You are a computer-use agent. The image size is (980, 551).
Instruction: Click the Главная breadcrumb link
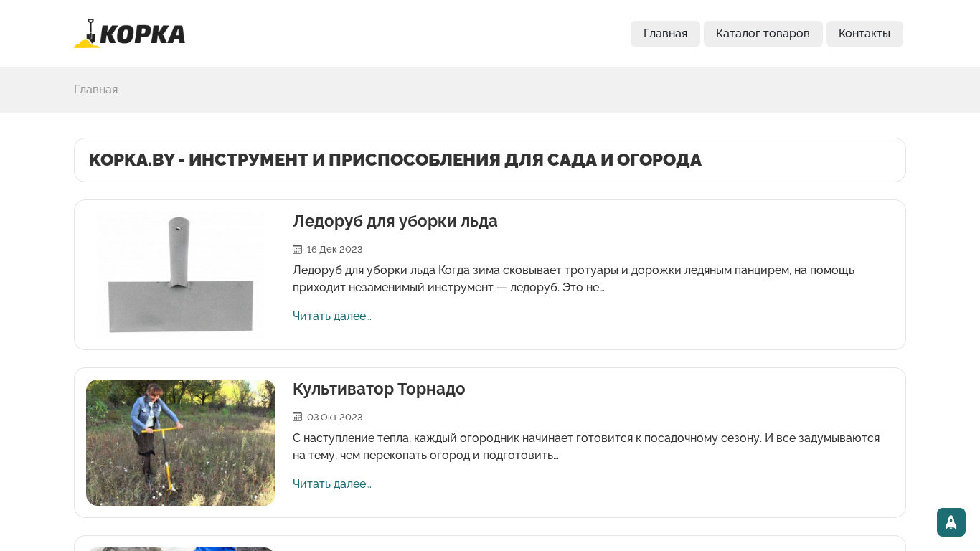point(95,90)
